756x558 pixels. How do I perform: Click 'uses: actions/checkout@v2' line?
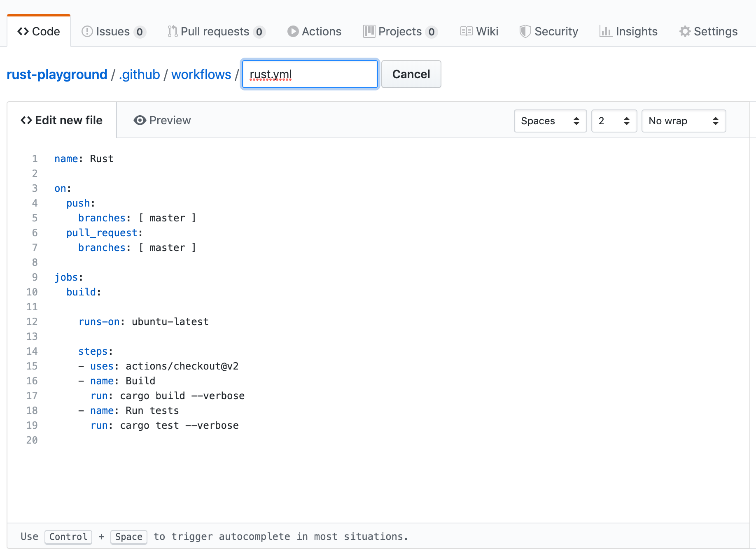159,366
